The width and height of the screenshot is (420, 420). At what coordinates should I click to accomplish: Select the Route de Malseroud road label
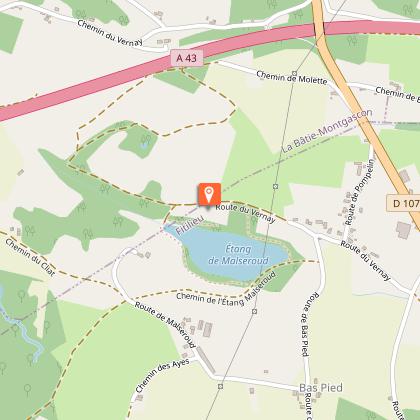point(165,325)
